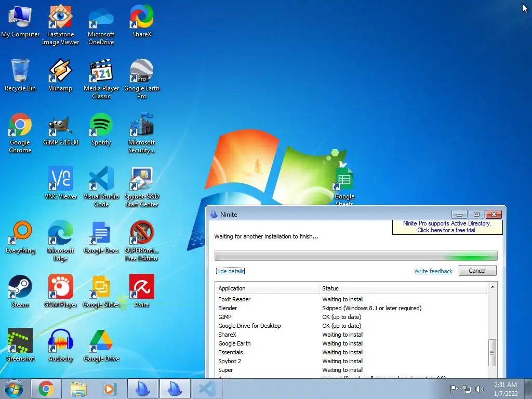532x399 pixels.
Task: Click the Google Sheets desktop icon
Action: (x=344, y=185)
